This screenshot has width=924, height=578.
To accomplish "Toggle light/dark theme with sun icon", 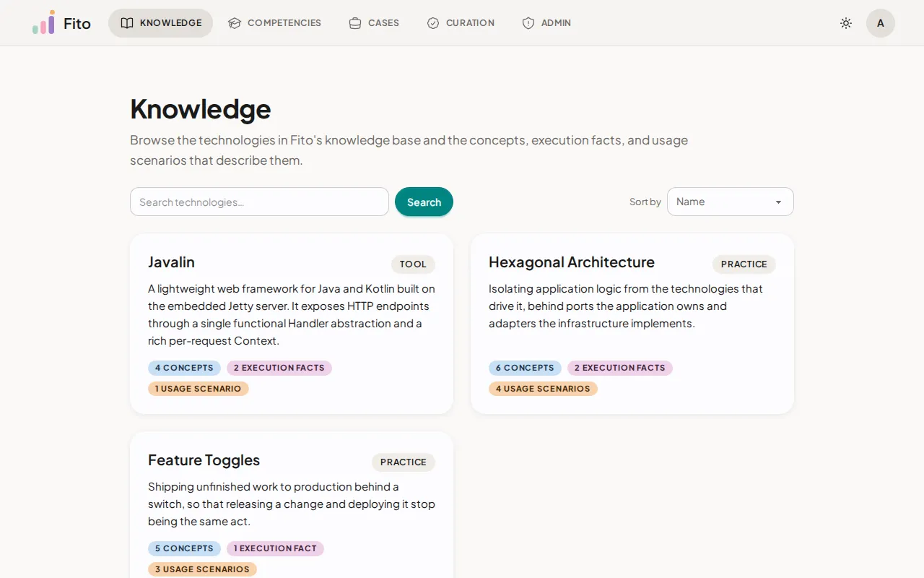I will [x=846, y=23].
